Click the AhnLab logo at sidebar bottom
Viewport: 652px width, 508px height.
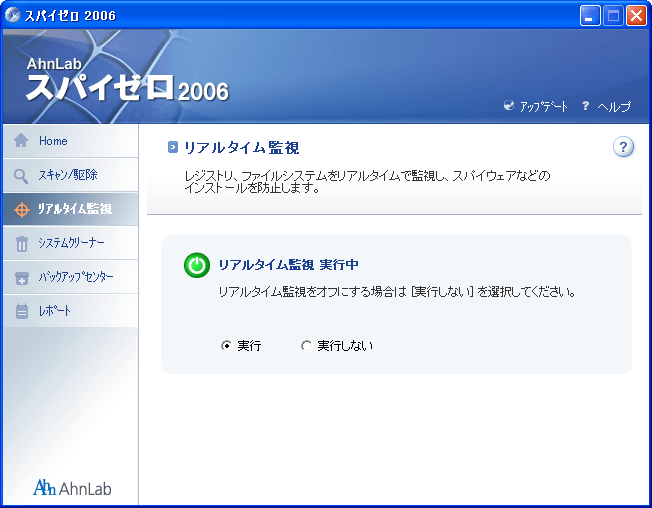tap(72, 488)
